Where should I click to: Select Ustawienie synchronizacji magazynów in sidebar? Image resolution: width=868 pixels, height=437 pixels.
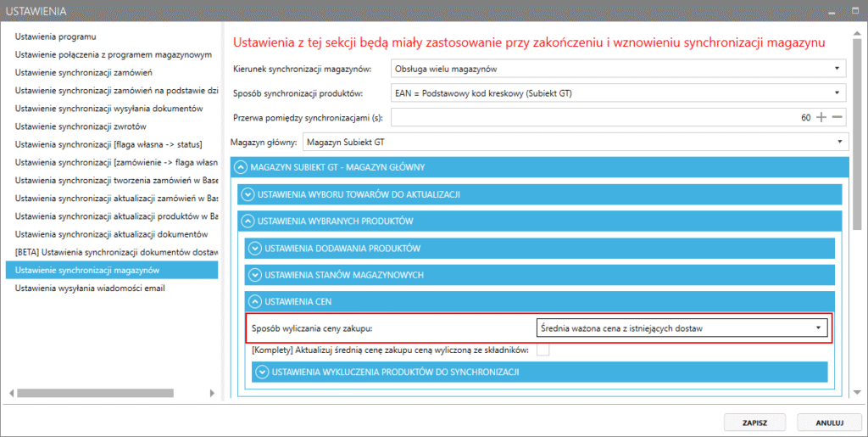(x=112, y=271)
